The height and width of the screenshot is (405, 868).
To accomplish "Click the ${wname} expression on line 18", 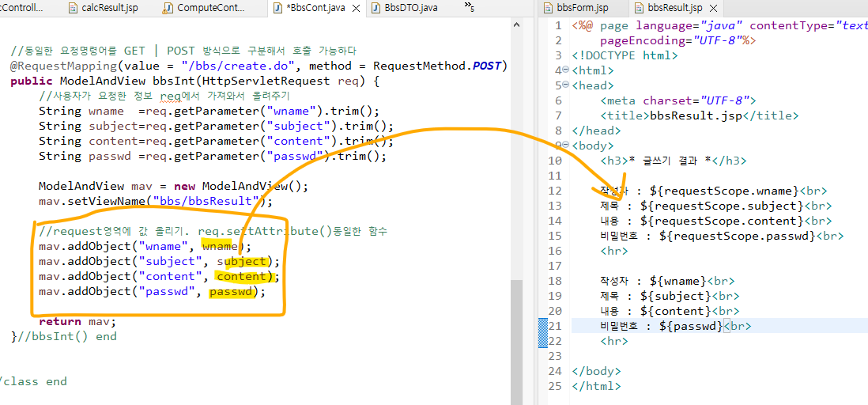I will (x=679, y=281).
